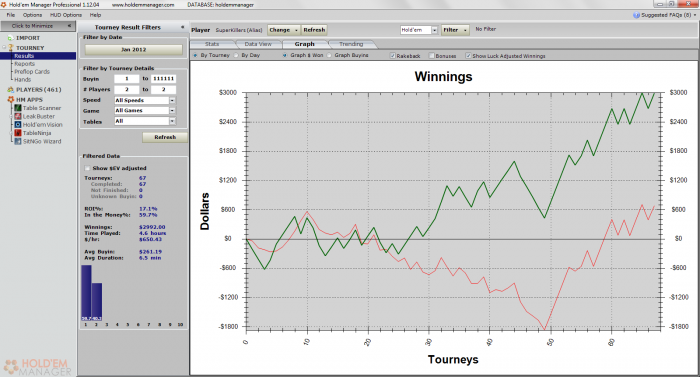Click the Jan 2012 date filter button
The height and width of the screenshot is (377, 700).
pyautogui.click(x=133, y=50)
